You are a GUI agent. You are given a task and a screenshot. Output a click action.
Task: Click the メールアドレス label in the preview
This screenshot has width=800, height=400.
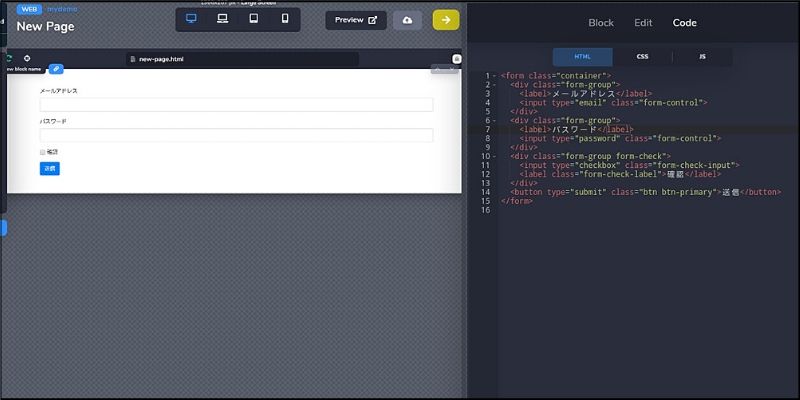[x=59, y=91]
